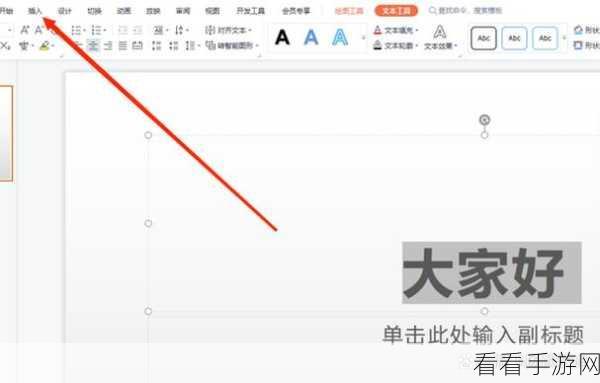This screenshot has width=600, height=383.
Task: Switch to the 绘图工具 (Drawing Tools) tab
Action: click(x=349, y=11)
